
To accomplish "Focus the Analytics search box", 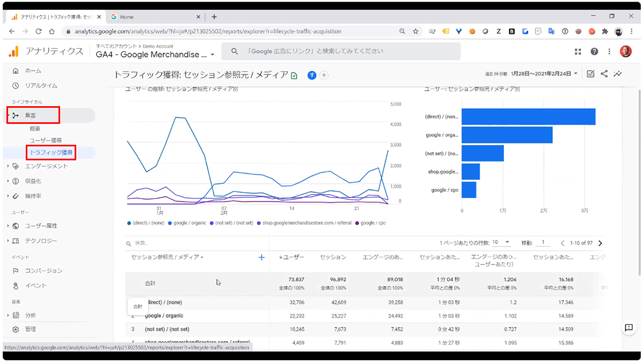I will pos(341,51).
